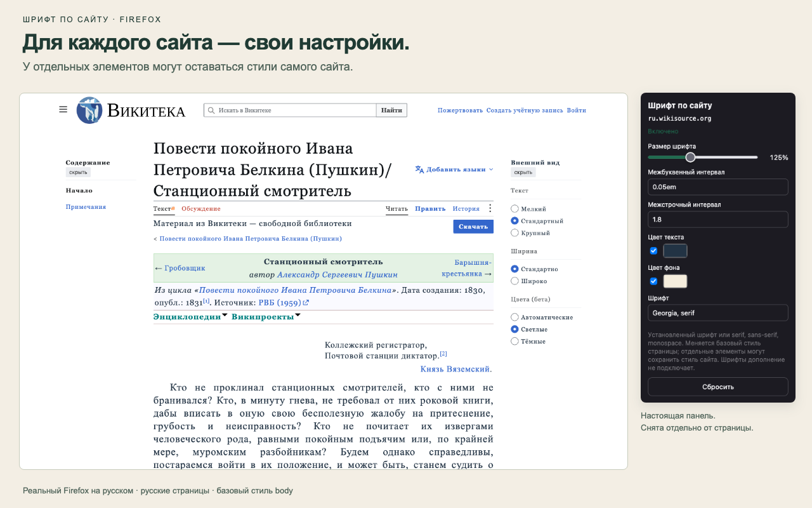Switch to the Обсуждение tab
The image size is (812, 508).
(201, 208)
